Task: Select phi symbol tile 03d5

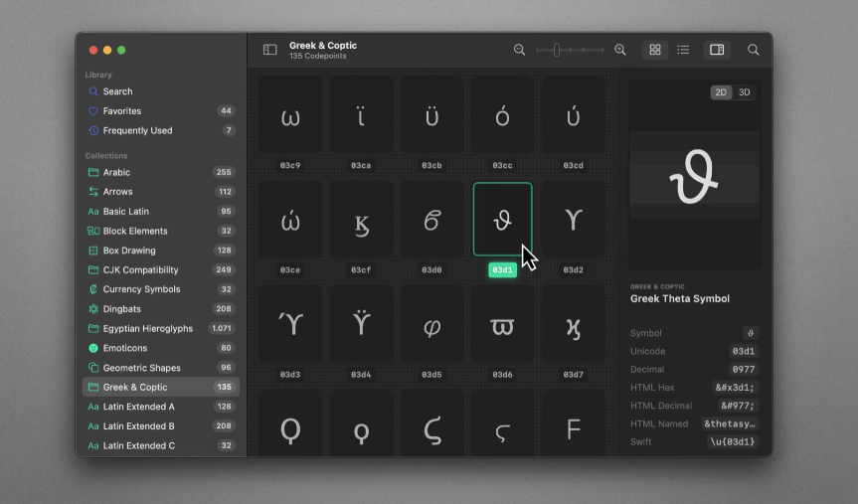Action: tap(431, 324)
